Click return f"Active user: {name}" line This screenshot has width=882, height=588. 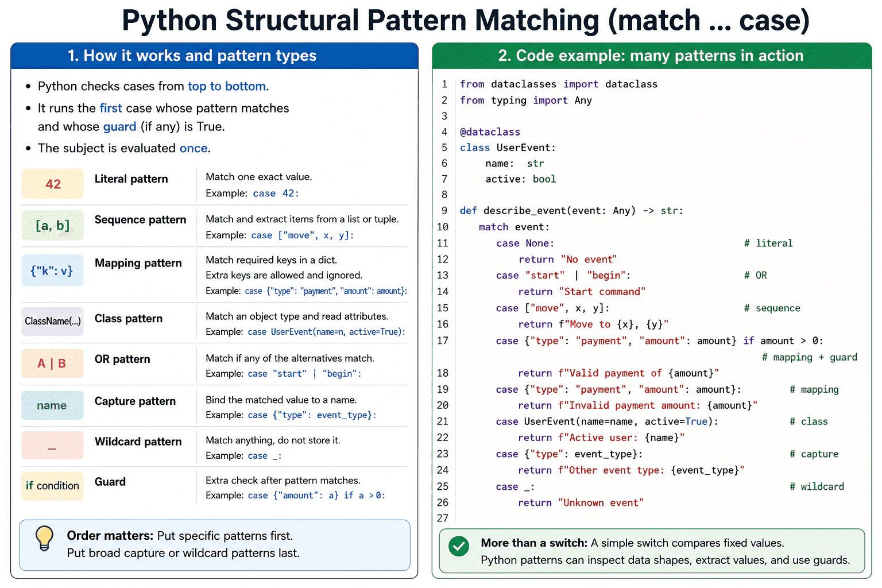pos(601,438)
